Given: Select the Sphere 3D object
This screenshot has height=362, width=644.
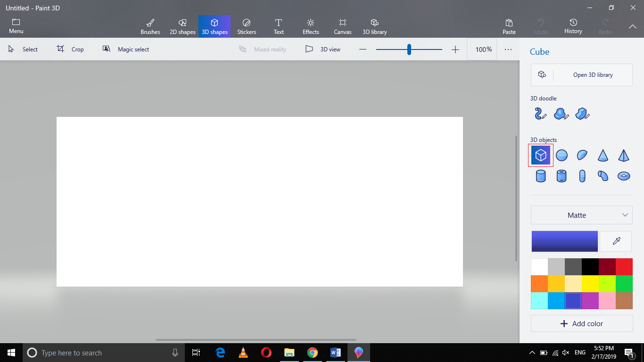Looking at the screenshot, I should 561,155.
